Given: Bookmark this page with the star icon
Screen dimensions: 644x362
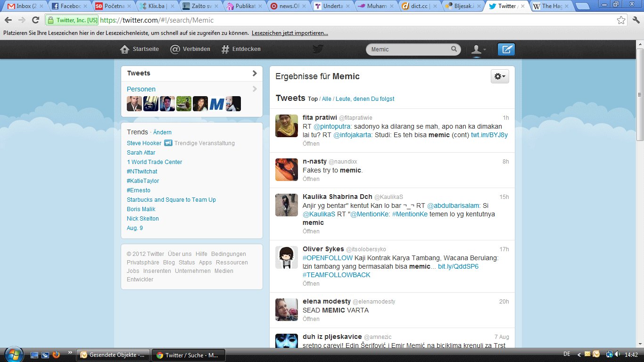Looking at the screenshot, I should click(x=621, y=20).
